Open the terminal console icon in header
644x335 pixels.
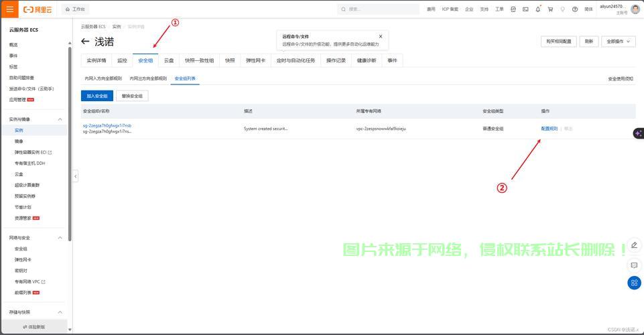tap(525, 9)
